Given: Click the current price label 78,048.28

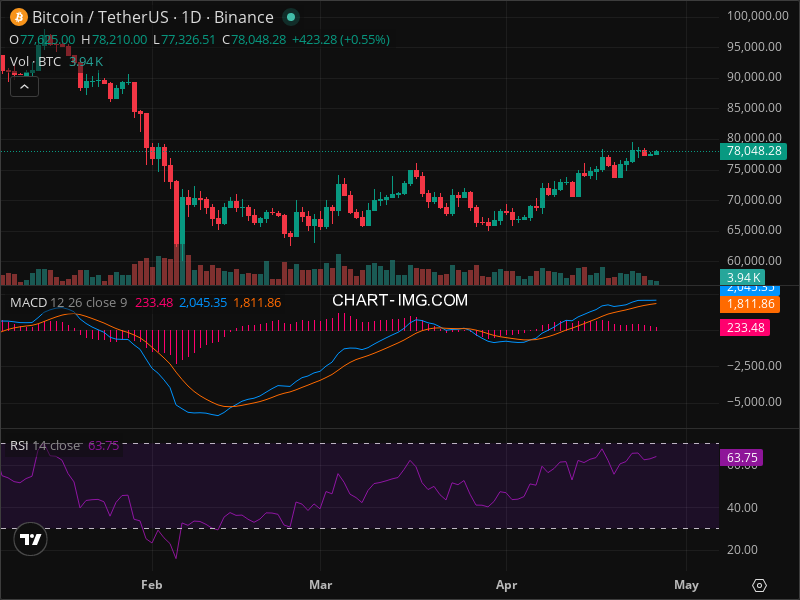Looking at the screenshot, I should [753, 151].
